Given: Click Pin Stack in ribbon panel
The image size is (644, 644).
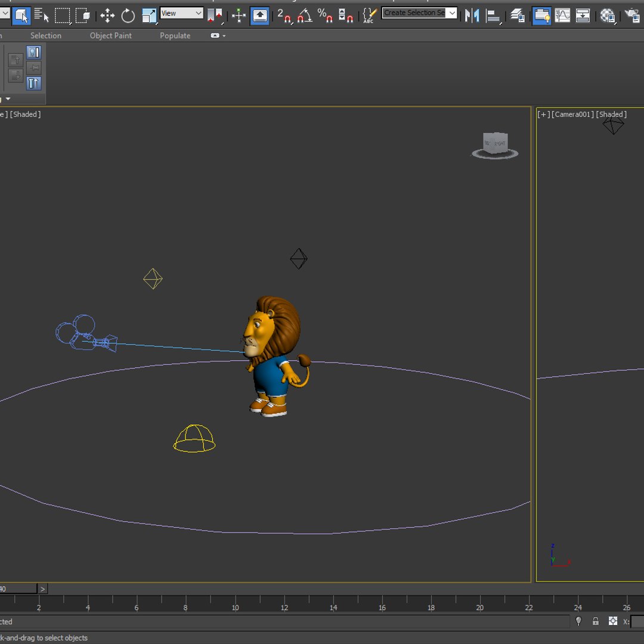Looking at the screenshot, I should 33,68.
